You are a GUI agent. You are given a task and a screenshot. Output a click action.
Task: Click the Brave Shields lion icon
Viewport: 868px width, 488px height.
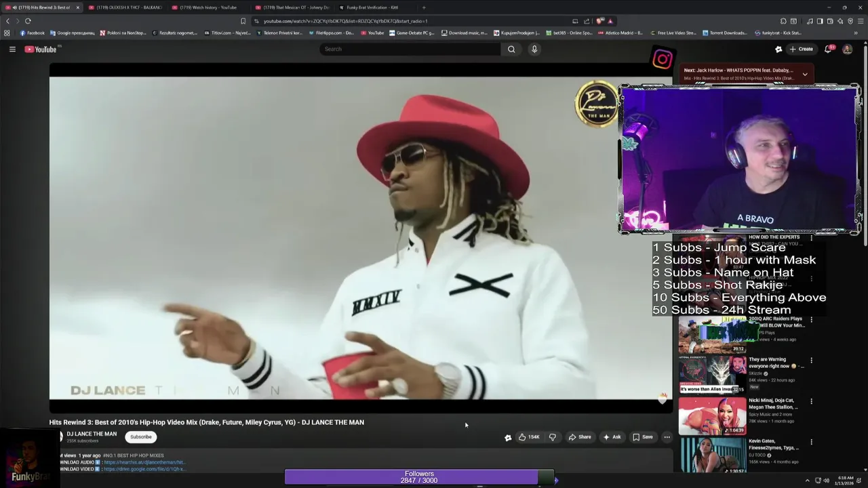[599, 21]
